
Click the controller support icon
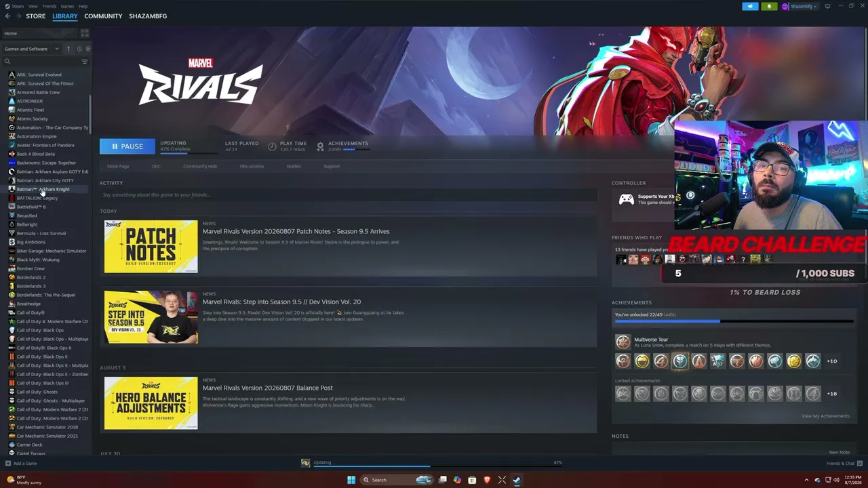point(626,199)
